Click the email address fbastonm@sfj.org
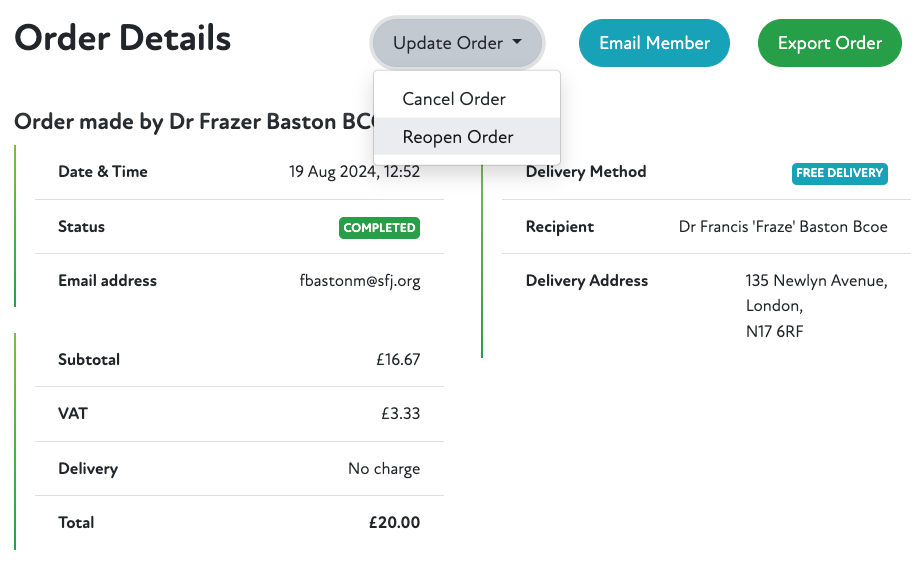 360,281
